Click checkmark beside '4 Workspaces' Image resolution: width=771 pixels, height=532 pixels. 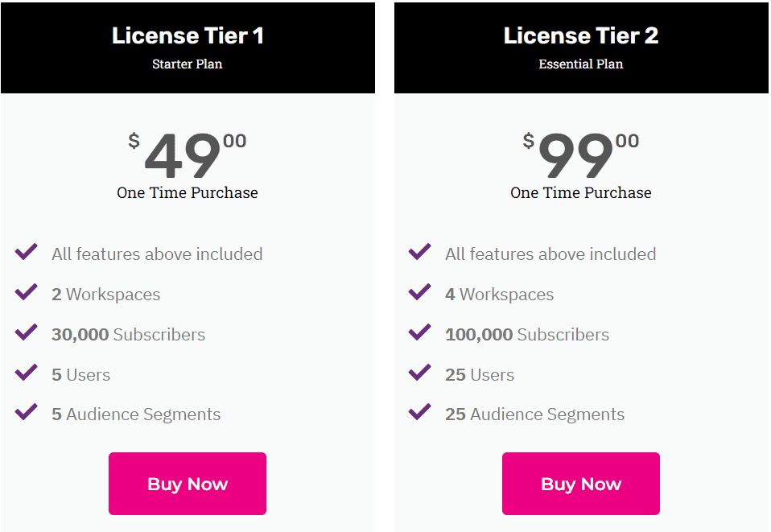click(x=420, y=292)
